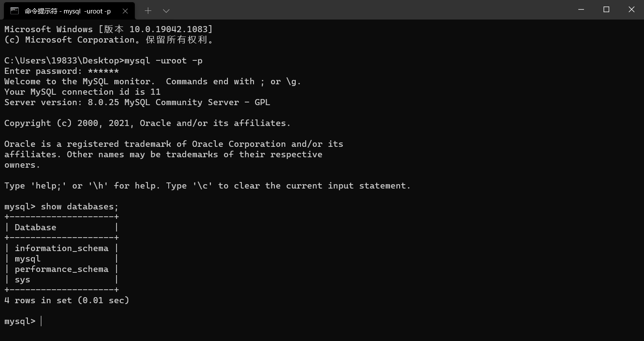Click the Server version 8.0.25 line
This screenshot has width=644, height=341.
pos(137,103)
